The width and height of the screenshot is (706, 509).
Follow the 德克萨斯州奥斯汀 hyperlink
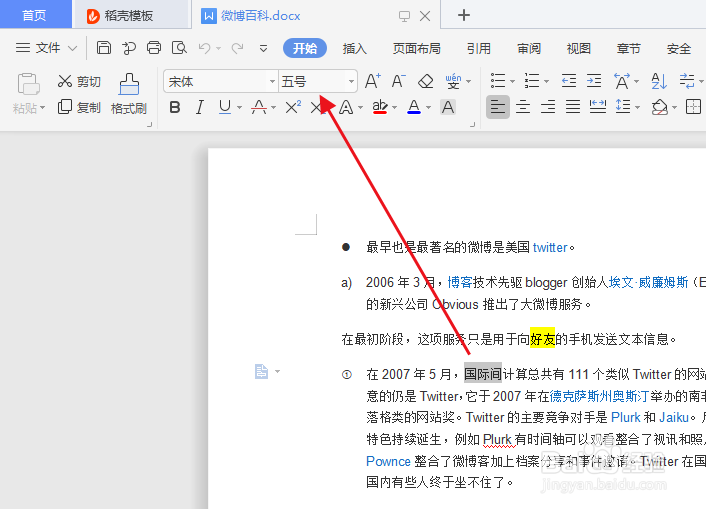(599, 396)
